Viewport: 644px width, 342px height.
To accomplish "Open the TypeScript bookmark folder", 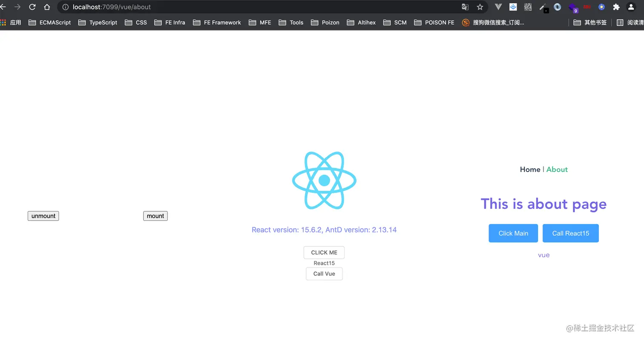I will (98, 23).
